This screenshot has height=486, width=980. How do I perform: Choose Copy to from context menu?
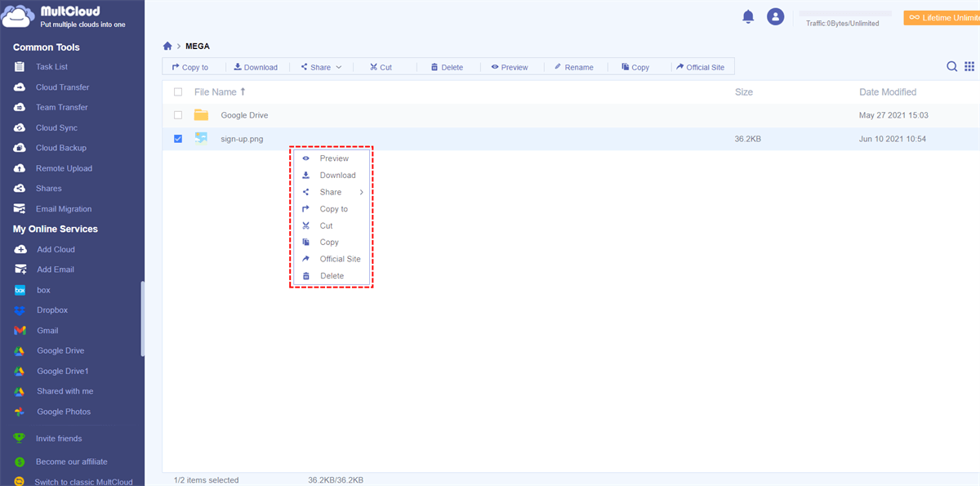click(x=332, y=209)
